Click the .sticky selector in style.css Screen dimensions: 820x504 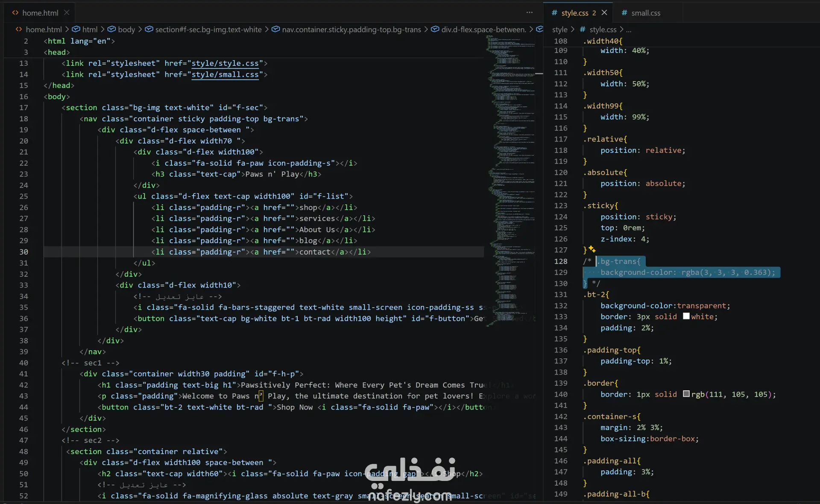(600, 205)
